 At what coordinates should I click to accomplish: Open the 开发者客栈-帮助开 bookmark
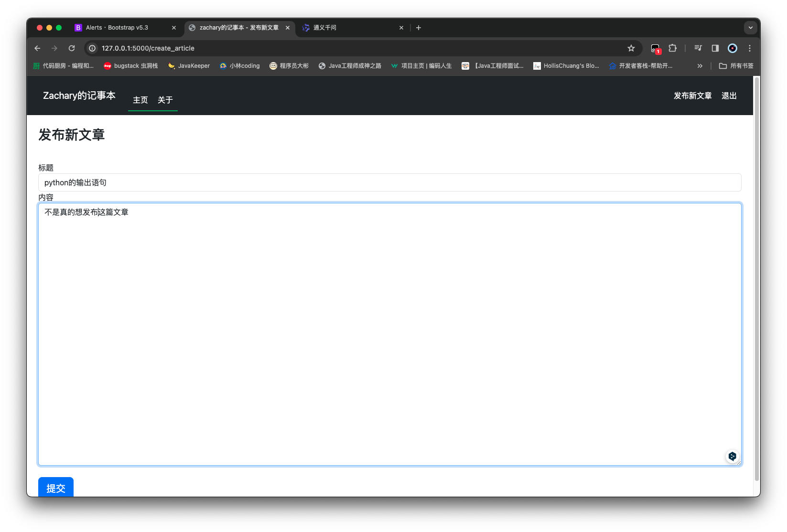click(641, 66)
